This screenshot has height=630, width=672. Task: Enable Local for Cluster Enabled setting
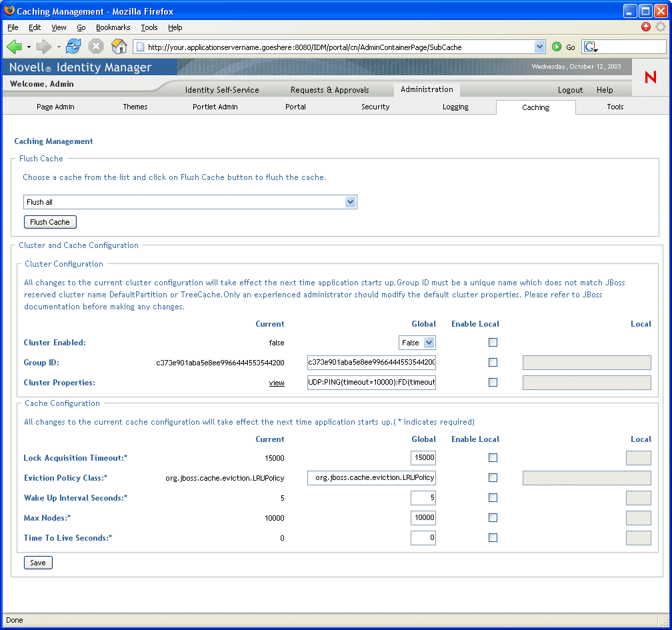[x=493, y=342]
